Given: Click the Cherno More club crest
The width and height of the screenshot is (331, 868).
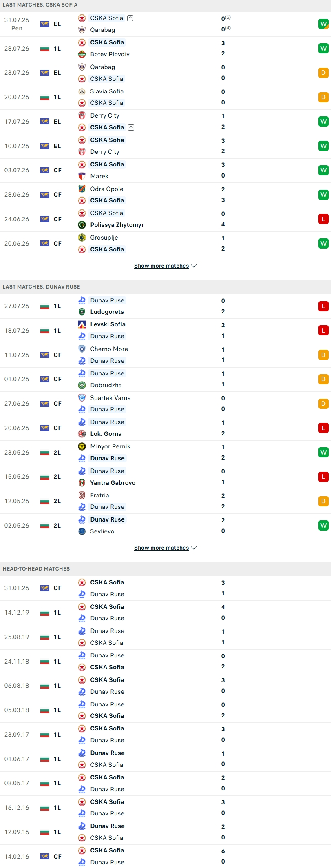Looking at the screenshot, I should tap(82, 349).
